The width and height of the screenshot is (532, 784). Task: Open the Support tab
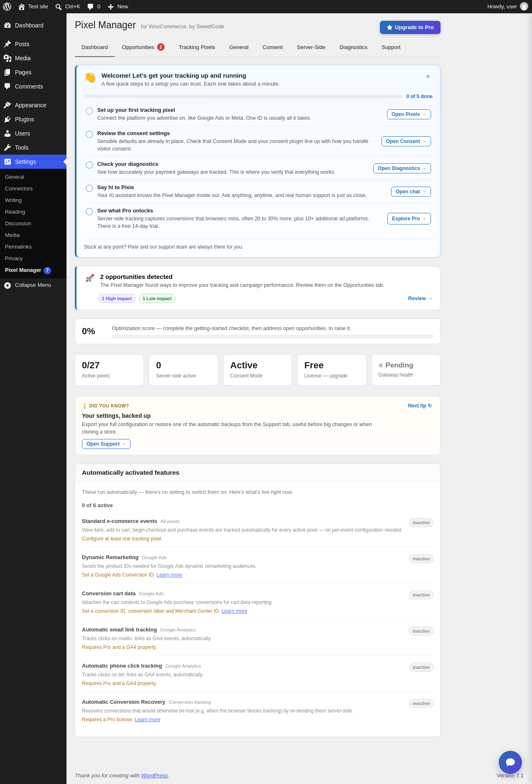(391, 47)
